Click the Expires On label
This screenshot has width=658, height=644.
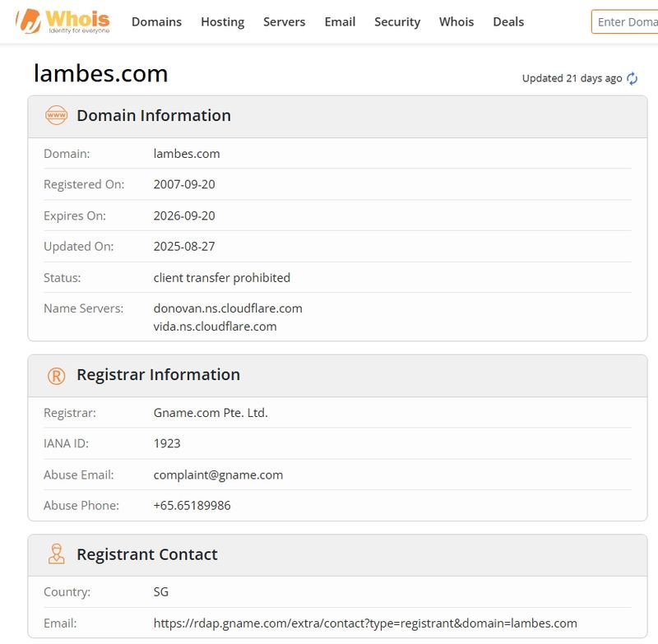tap(75, 215)
